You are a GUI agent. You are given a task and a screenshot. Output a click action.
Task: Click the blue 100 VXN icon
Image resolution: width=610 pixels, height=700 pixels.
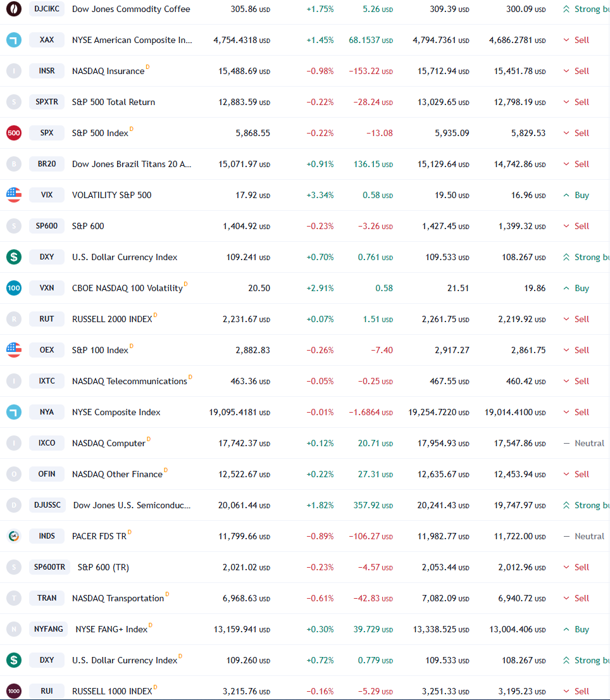pos(14,288)
